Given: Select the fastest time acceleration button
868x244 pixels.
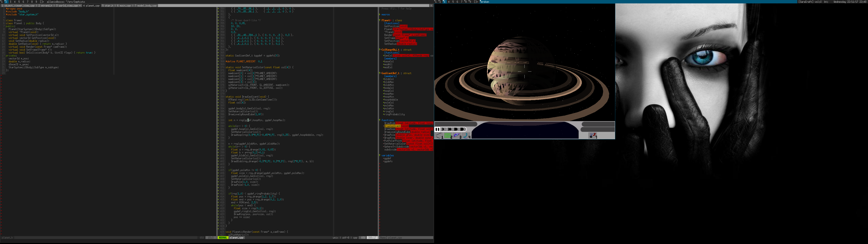Looking at the screenshot, I should [x=462, y=129].
